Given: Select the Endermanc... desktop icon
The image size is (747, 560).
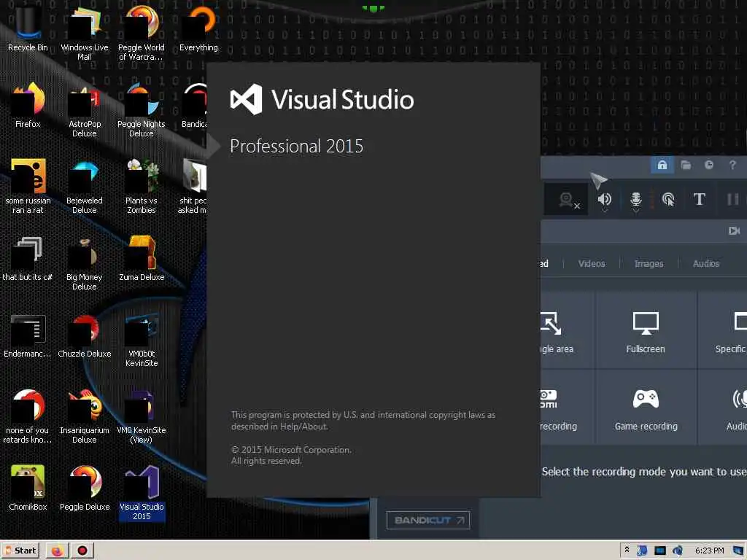Looking at the screenshot, I should 28,335.
